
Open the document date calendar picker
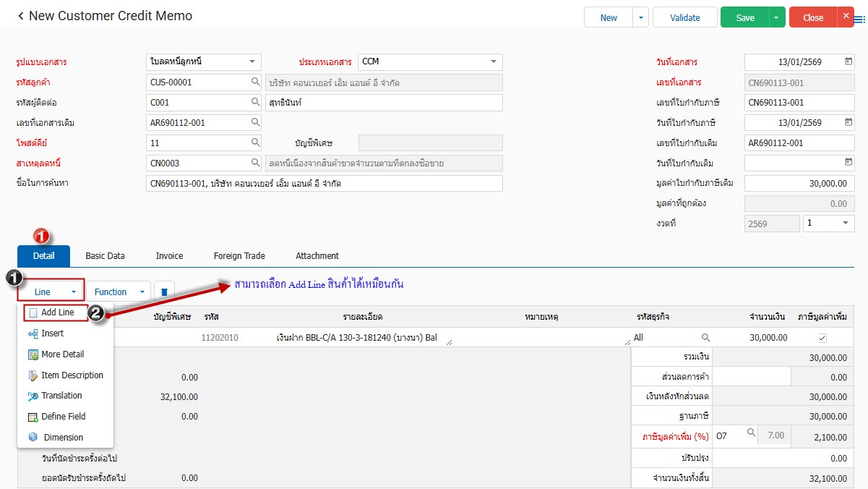click(x=848, y=62)
